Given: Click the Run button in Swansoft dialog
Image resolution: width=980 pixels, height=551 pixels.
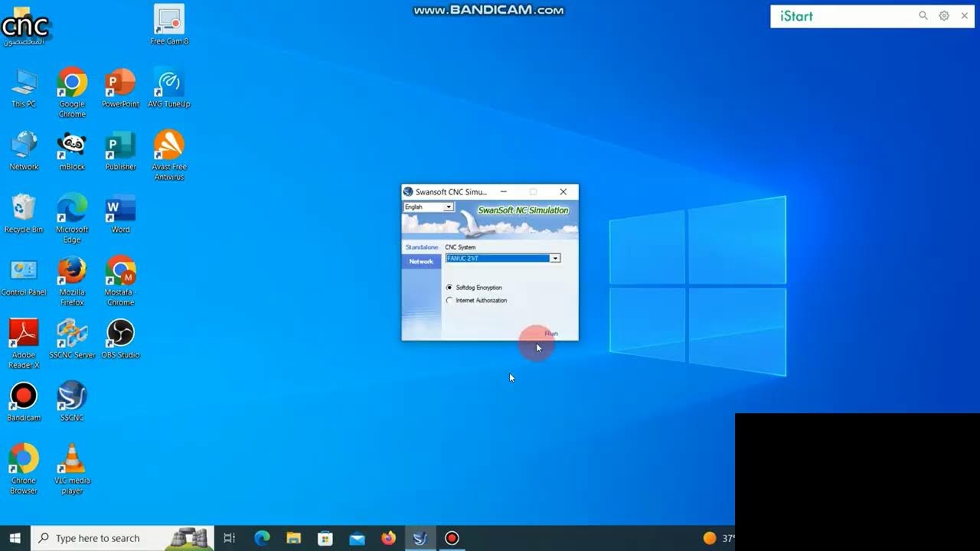Looking at the screenshot, I should (551, 334).
